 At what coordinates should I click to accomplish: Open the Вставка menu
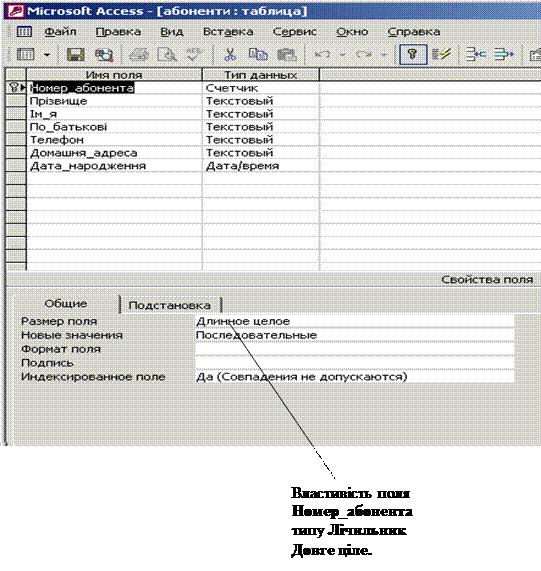228,32
